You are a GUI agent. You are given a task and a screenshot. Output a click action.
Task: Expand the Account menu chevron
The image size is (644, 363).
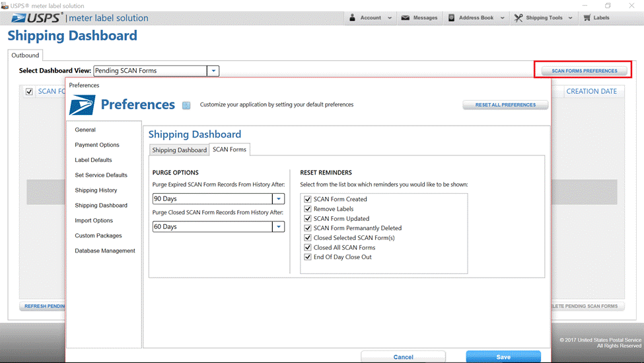coord(389,18)
